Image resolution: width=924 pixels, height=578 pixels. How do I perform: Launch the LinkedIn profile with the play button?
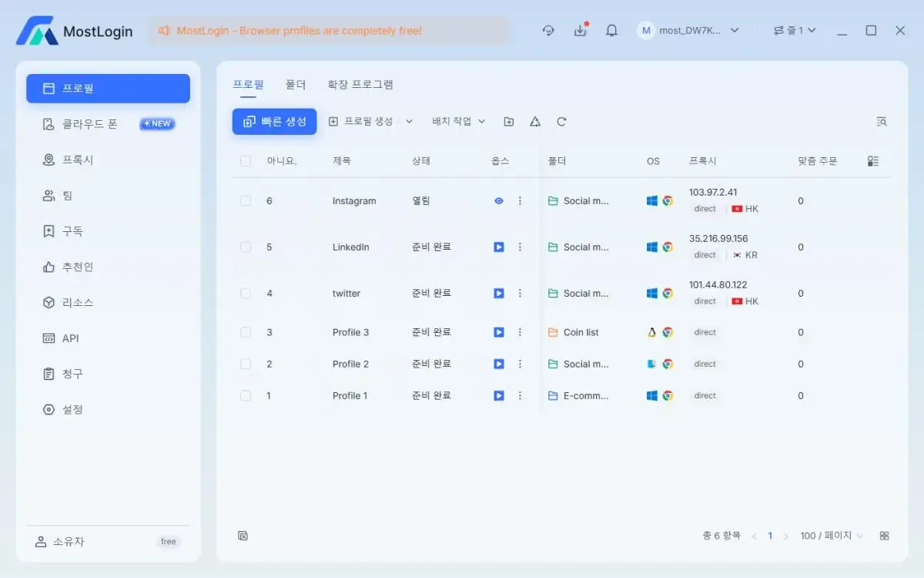click(499, 247)
